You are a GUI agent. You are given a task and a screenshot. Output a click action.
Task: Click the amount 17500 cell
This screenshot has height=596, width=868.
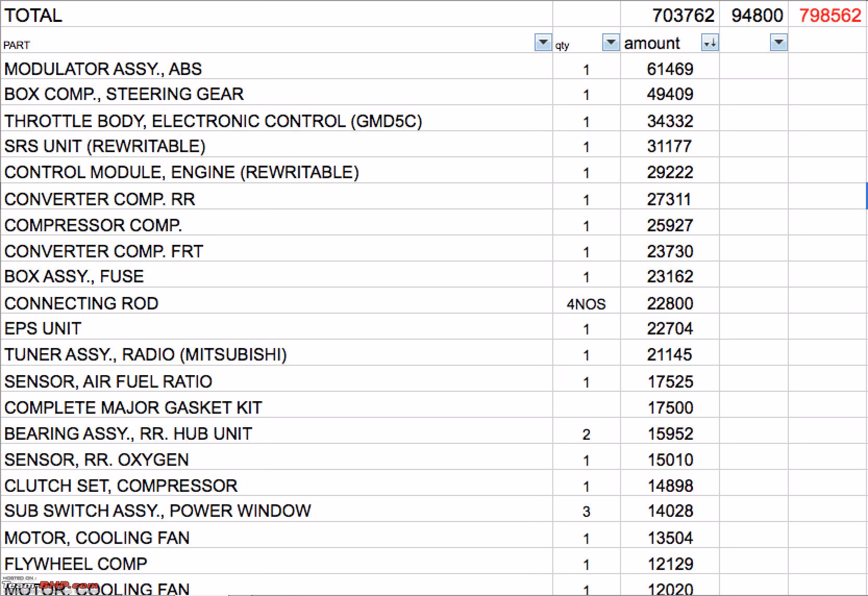click(x=670, y=407)
